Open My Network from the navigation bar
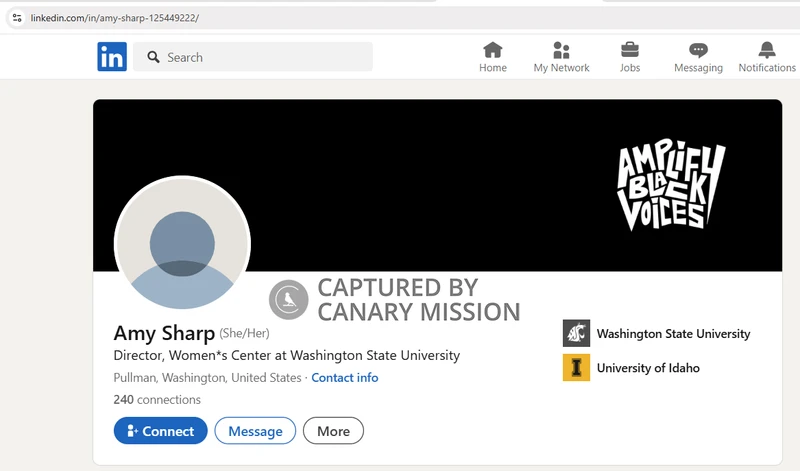This screenshot has width=800, height=471. (x=561, y=57)
